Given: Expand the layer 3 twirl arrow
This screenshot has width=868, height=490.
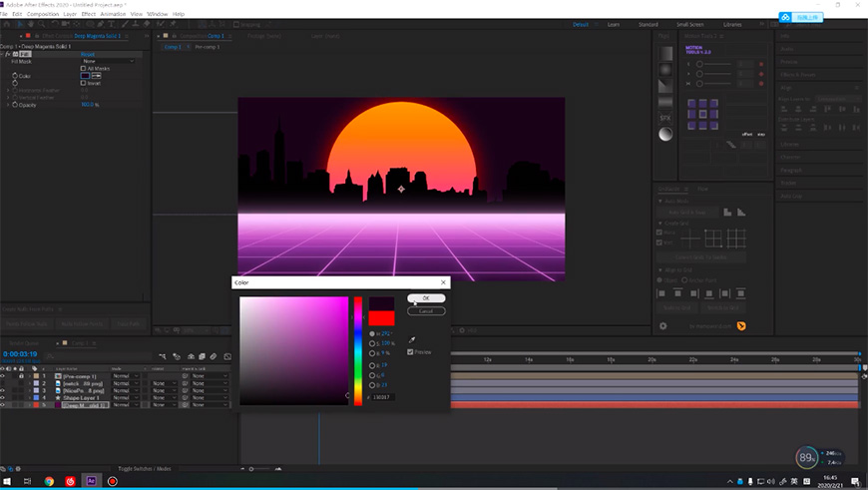Looking at the screenshot, I should point(29,390).
